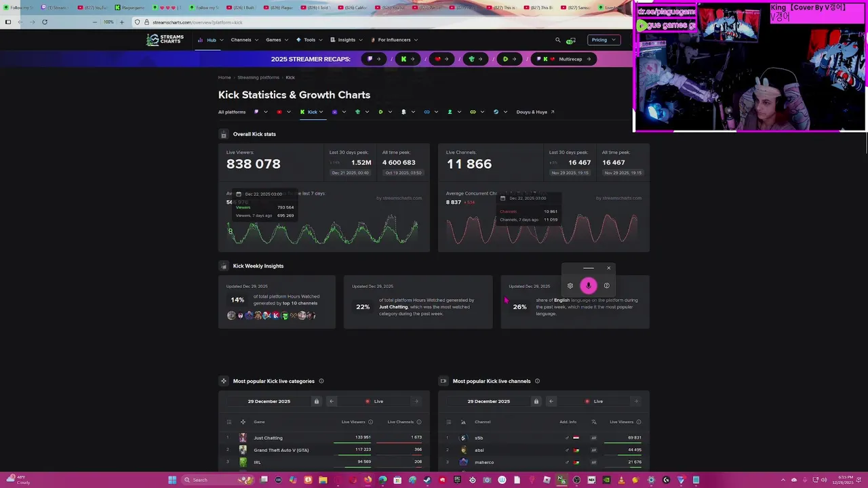
Task: Click the site search magnifier icon
Action: tap(558, 40)
